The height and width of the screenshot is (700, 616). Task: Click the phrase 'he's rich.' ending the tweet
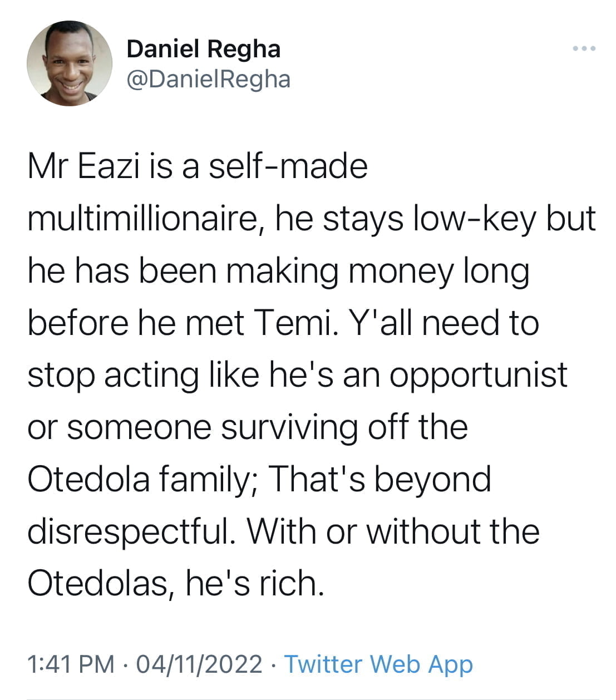[255, 584]
